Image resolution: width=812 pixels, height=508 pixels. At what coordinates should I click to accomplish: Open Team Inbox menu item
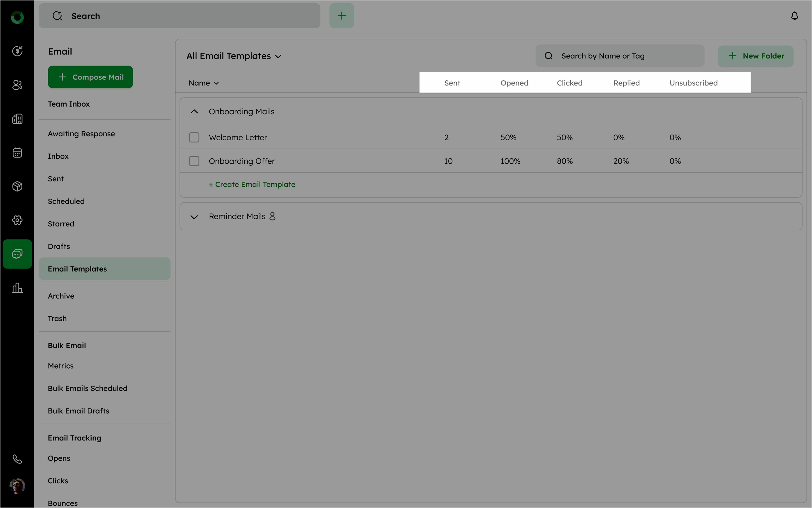[69, 104]
